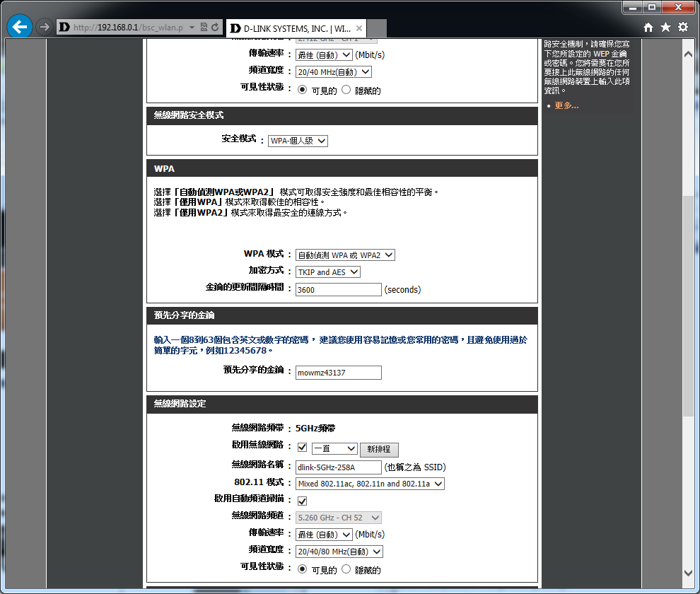Click the 更多... link in help sidebar

pos(566,105)
